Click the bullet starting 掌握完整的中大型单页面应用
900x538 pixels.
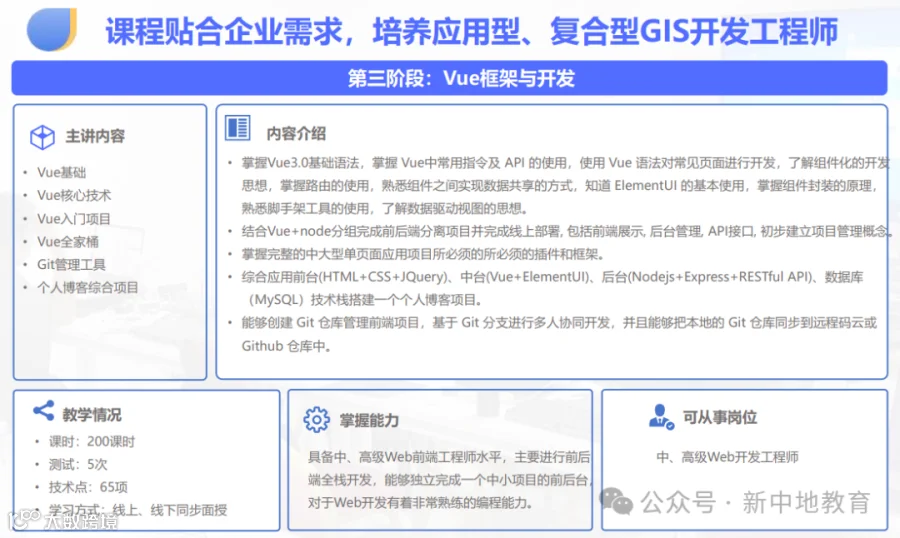point(422,254)
